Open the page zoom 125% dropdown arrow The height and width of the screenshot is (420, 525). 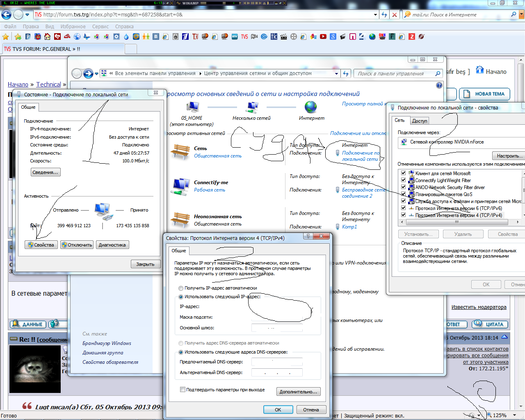515,415
